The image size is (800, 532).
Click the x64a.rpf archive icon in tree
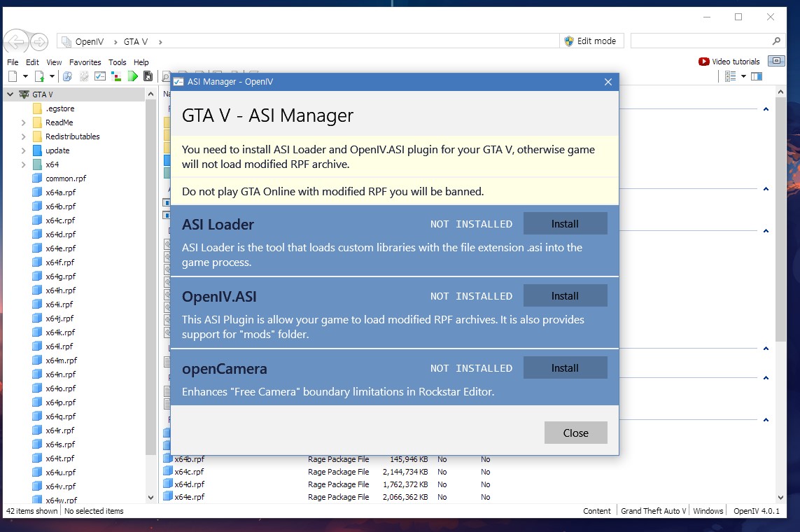coord(36,192)
